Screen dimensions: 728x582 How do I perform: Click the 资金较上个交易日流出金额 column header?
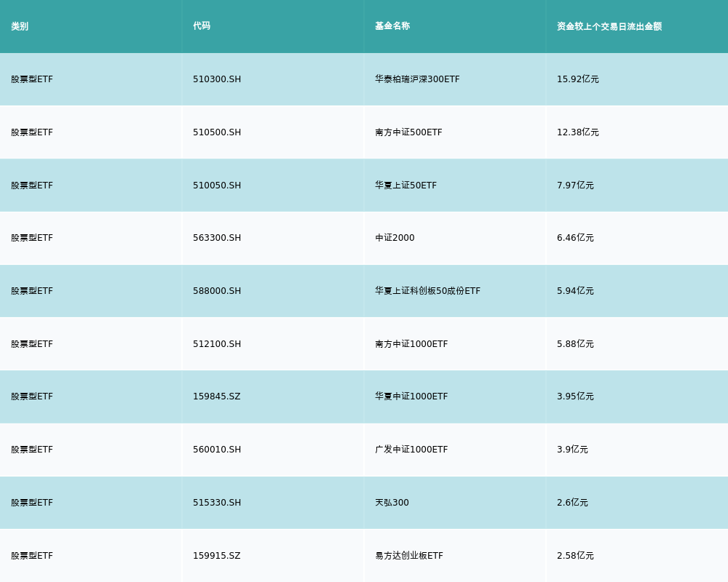click(609, 26)
